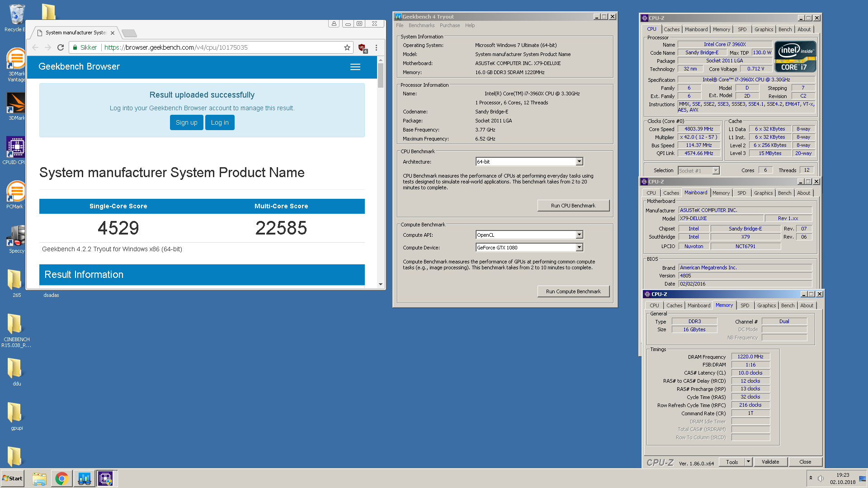Open 3DMark Vantage desktop shortcut
The image size is (868, 488).
pos(16,65)
